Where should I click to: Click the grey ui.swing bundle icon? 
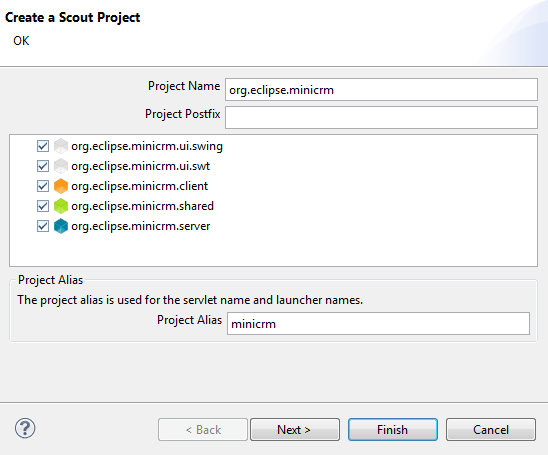pos(61,146)
